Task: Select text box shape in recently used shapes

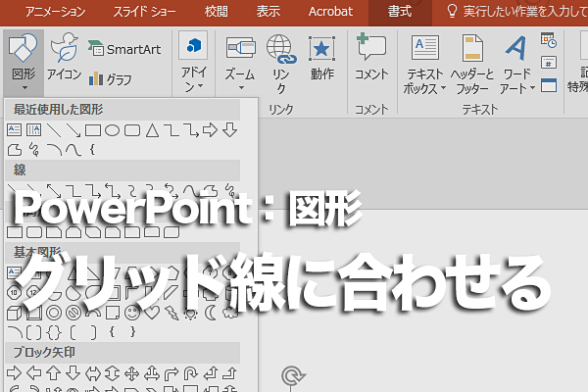Action: (x=15, y=130)
